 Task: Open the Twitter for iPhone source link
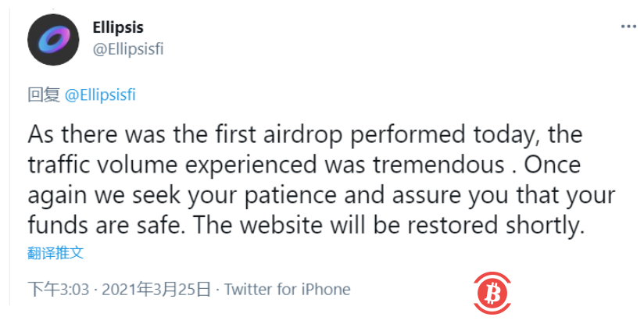pos(287,290)
